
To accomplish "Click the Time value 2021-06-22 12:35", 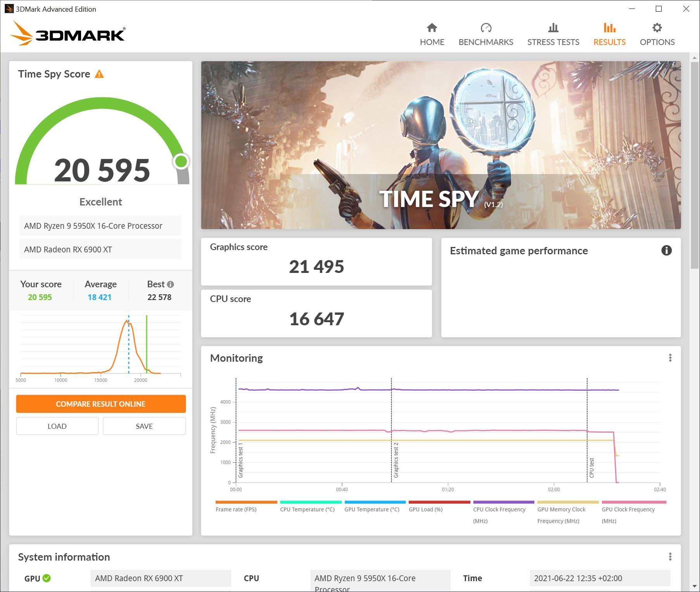I will [600, 578].
